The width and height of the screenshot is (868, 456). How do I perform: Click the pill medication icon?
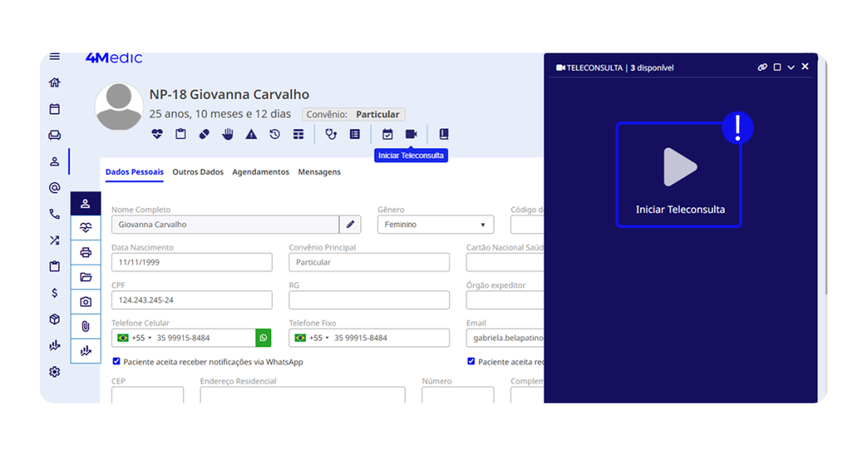[204, 134]
